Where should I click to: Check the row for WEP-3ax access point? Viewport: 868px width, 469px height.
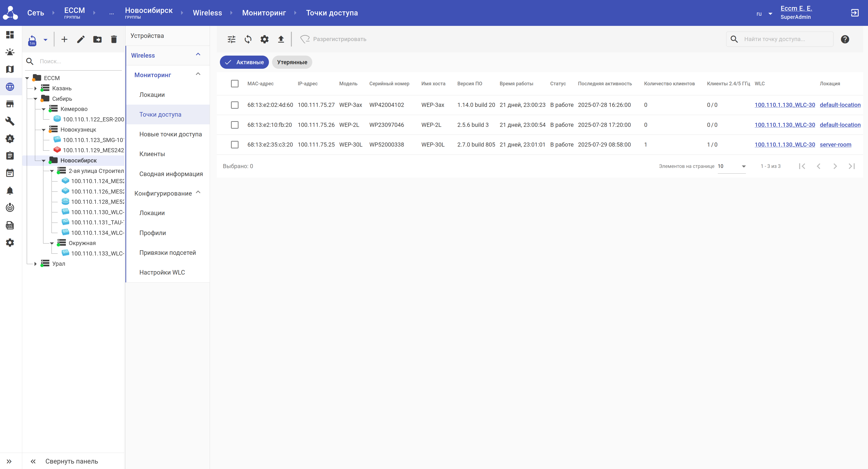pos(234,105)
